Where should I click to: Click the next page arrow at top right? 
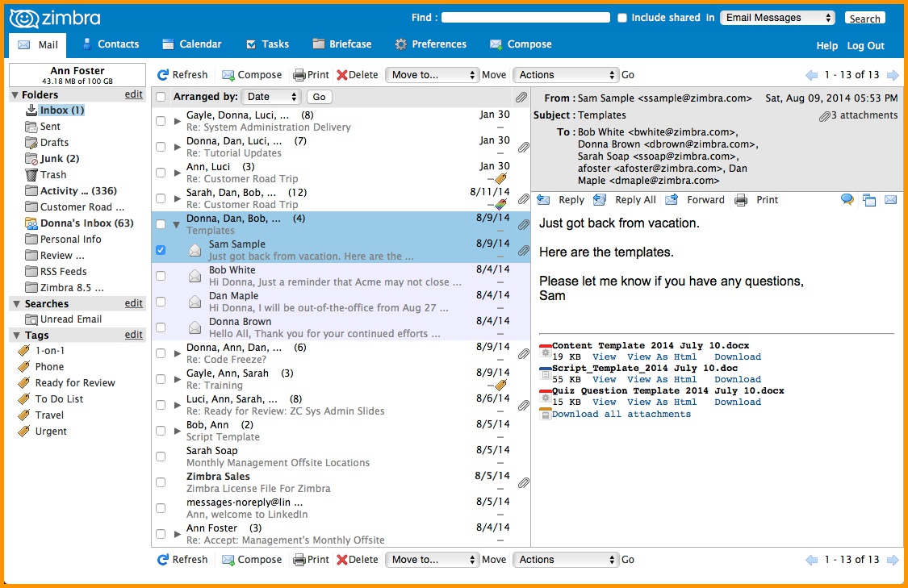[893, 75]
